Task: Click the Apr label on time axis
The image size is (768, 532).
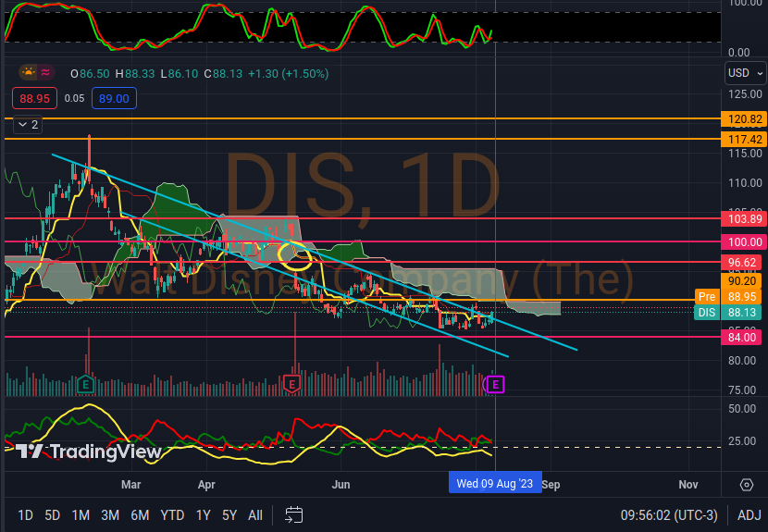Action: (206, 485)
